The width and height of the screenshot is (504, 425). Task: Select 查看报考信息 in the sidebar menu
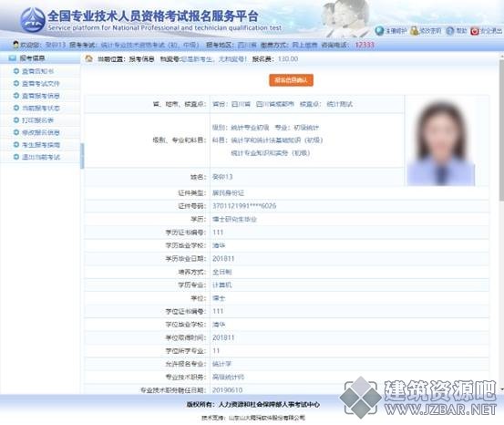pos(40,96)
